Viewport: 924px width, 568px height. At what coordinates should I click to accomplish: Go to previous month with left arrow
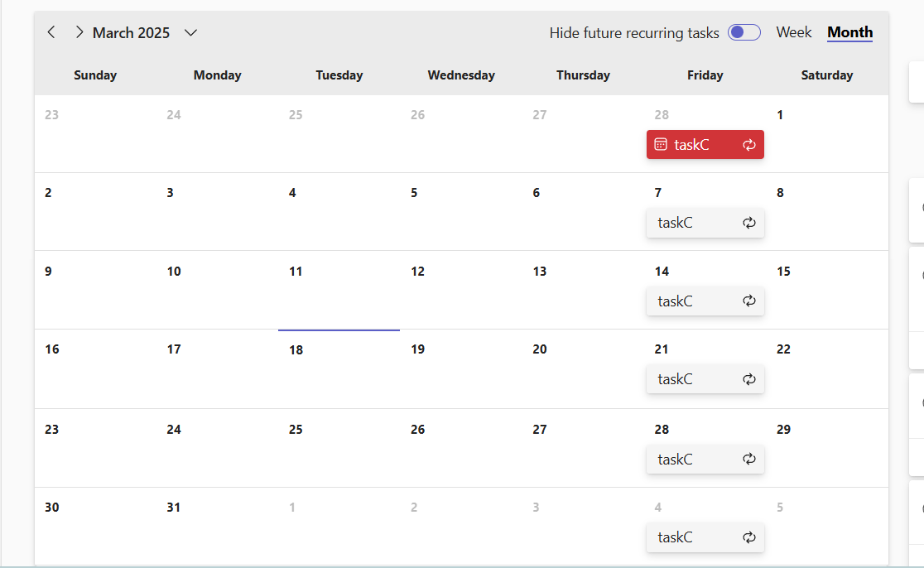pos(51,32)
